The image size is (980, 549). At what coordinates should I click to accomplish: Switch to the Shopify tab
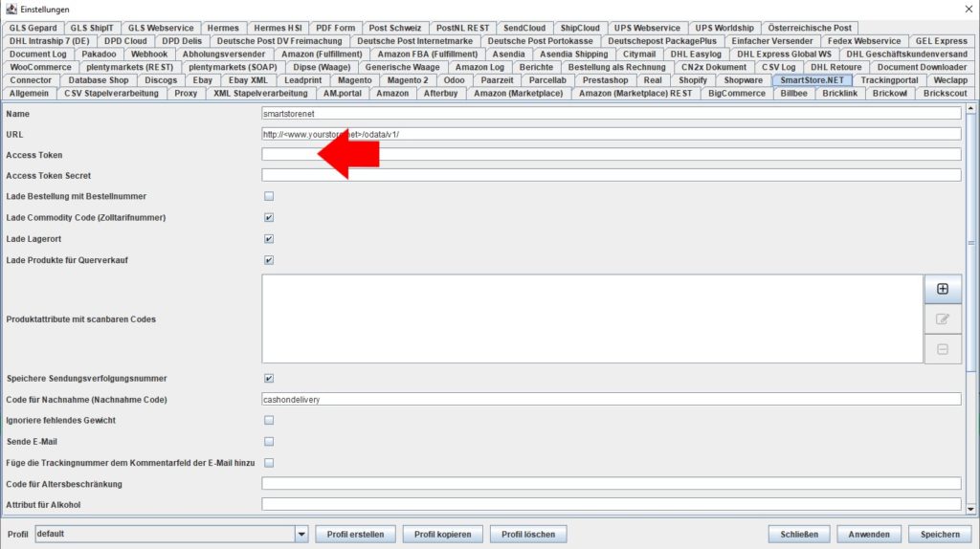[x=693, y=80]
